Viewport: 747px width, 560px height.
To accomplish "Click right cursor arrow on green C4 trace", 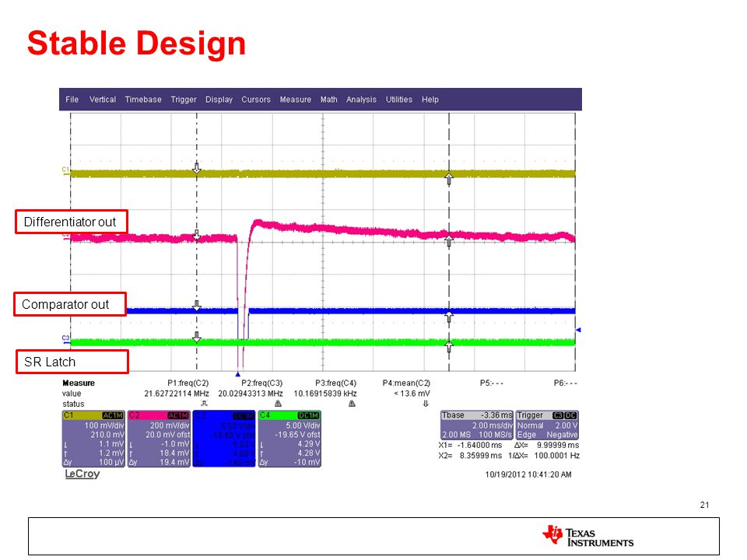I will (449, 347).
